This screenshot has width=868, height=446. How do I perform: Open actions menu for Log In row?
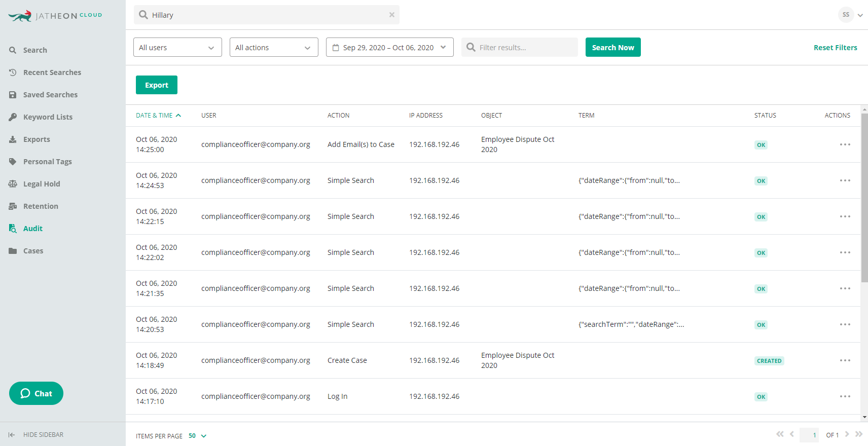[x=845, y=396]
